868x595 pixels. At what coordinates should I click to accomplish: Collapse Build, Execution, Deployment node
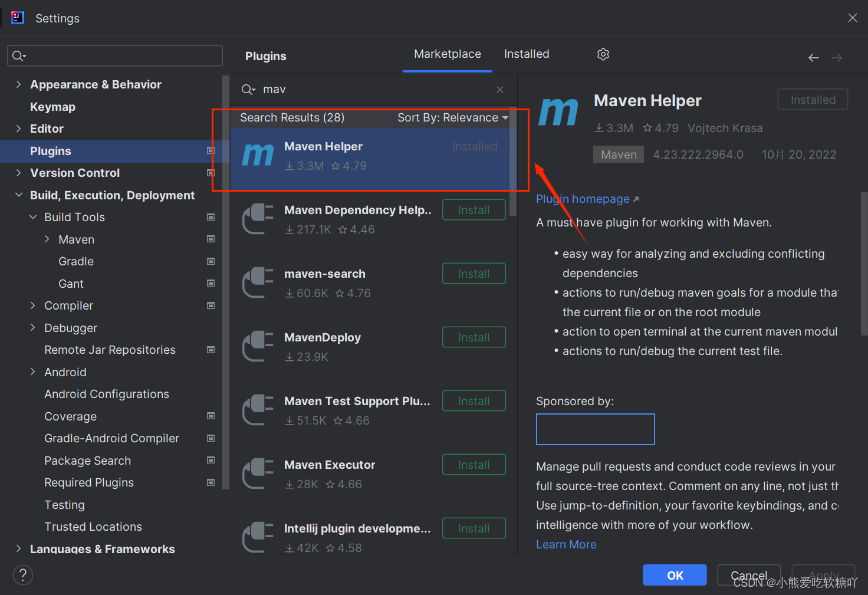18,195
